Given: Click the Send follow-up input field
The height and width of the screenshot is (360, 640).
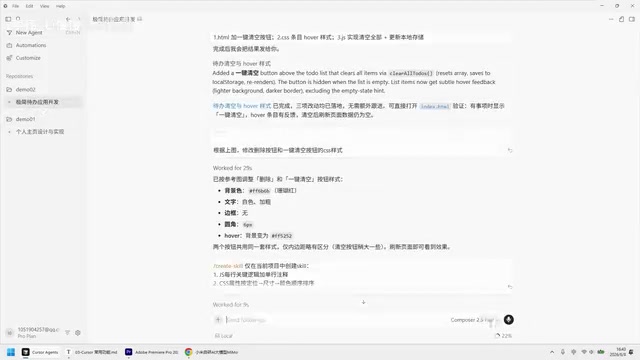Looking at the screenshot, I should [x=335, y=320].
